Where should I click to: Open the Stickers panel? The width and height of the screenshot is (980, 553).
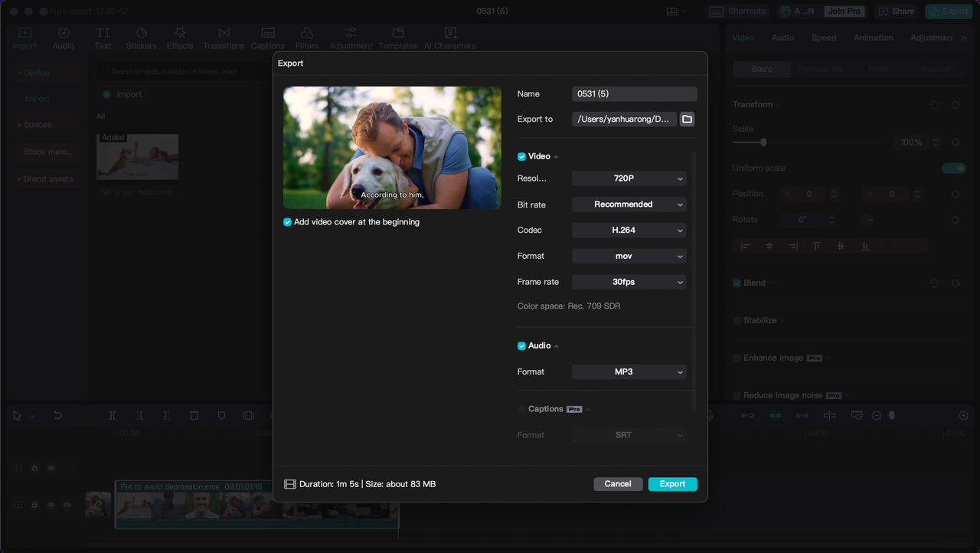pos(141,36)
